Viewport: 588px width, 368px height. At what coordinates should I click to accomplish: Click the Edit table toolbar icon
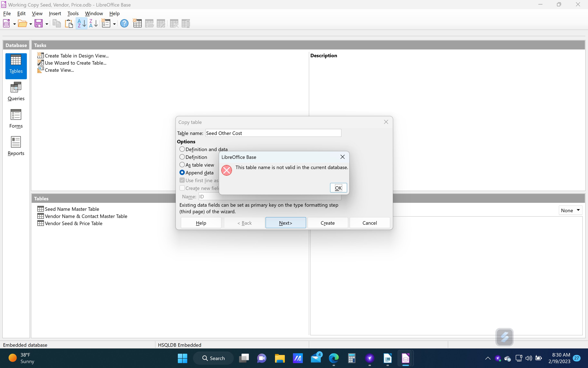(x=161, y=24)
